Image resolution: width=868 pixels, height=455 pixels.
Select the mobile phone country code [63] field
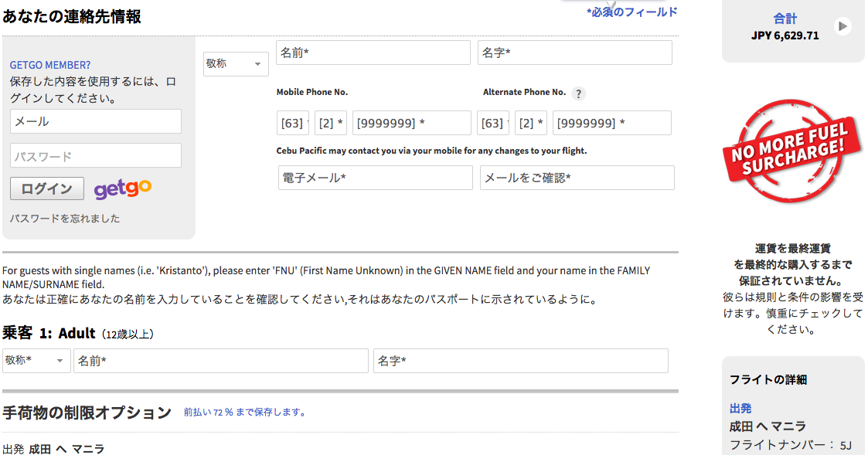click(293, 123)
